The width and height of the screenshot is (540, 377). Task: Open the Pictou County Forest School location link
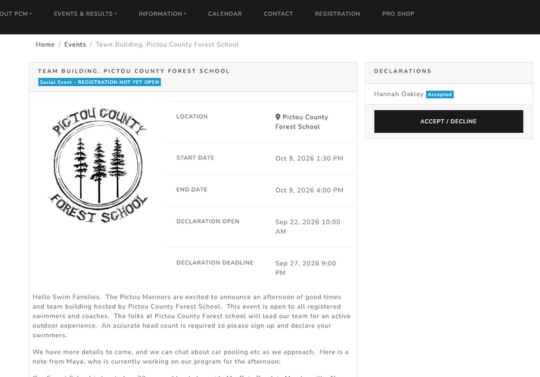pyautogui.click(x=302, y=122)
